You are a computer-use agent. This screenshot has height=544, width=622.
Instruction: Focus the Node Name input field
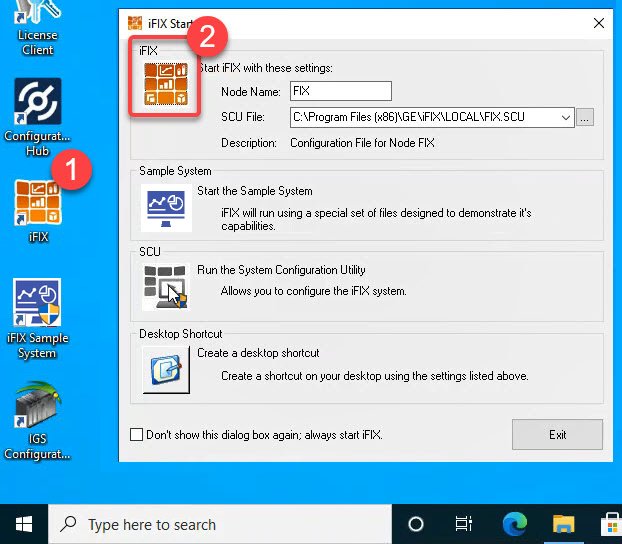341,91
